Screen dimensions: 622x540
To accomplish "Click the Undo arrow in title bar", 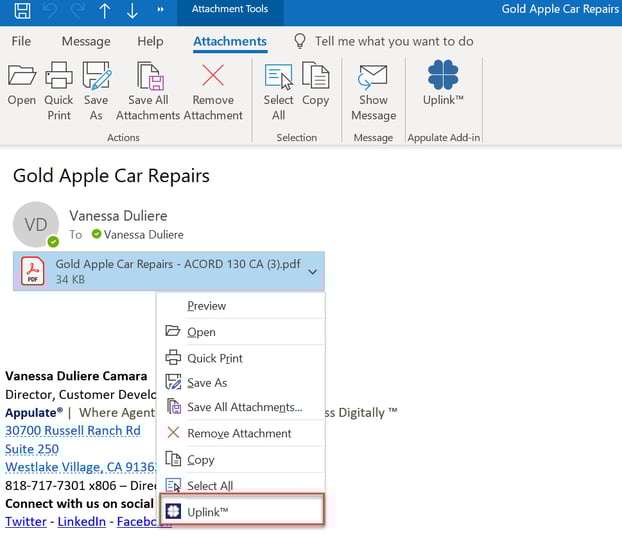I will (x=50, y=10).
